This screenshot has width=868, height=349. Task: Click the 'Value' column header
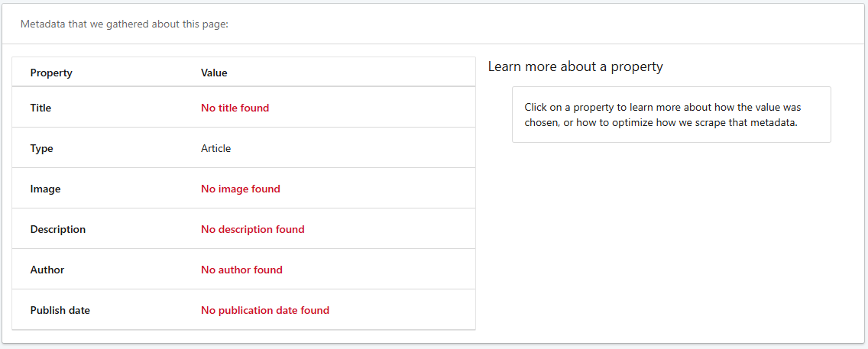tap(214, 73)
